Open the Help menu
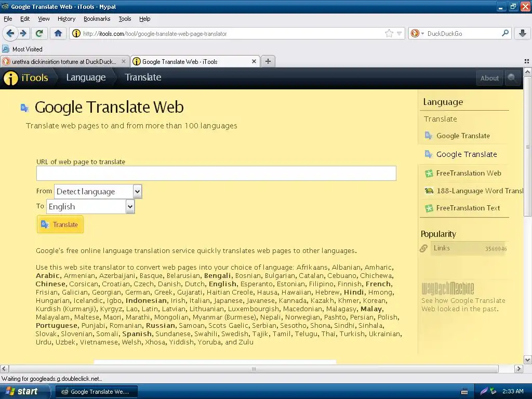This screenshot has width=532, height=399. pyautogui.click(x=144, y=19)
